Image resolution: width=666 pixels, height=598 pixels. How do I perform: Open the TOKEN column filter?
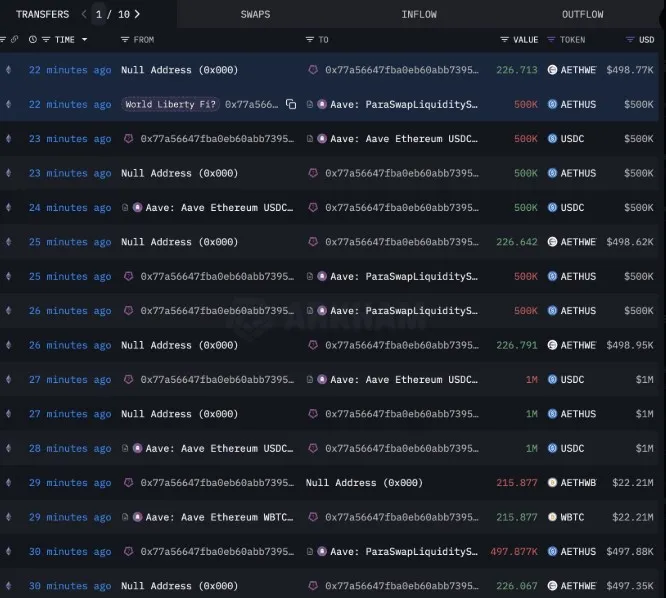(551, 39)
